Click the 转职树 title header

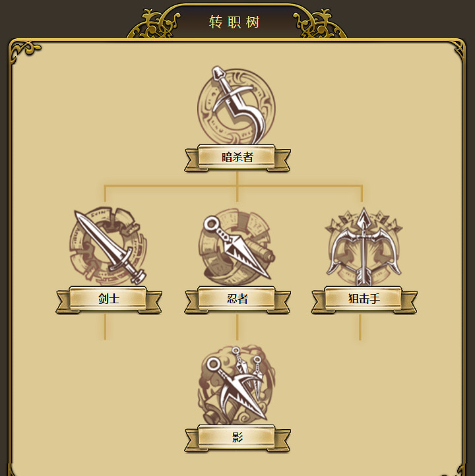point(234,22)
